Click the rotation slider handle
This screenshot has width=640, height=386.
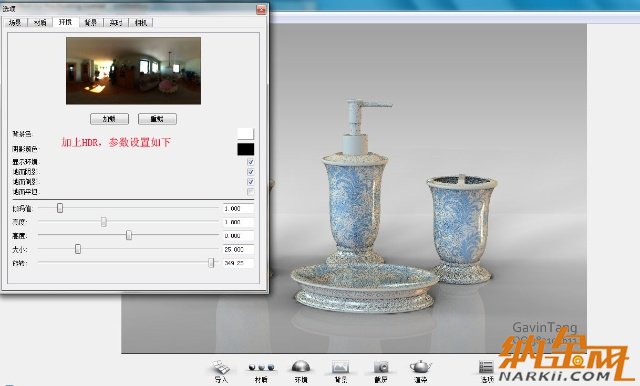pos(211,263)
